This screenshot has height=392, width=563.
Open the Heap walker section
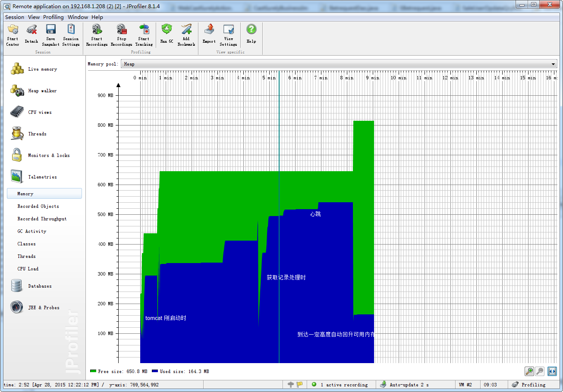[42, 91]
